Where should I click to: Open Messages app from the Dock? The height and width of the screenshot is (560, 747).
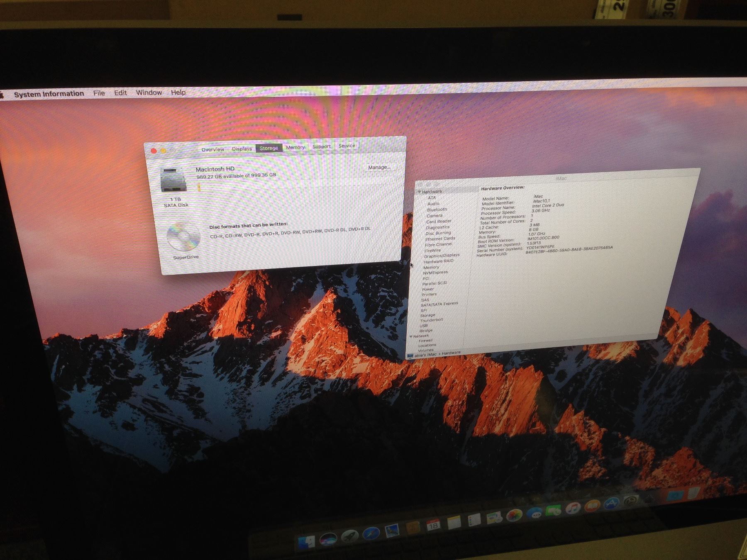[535, 514]
